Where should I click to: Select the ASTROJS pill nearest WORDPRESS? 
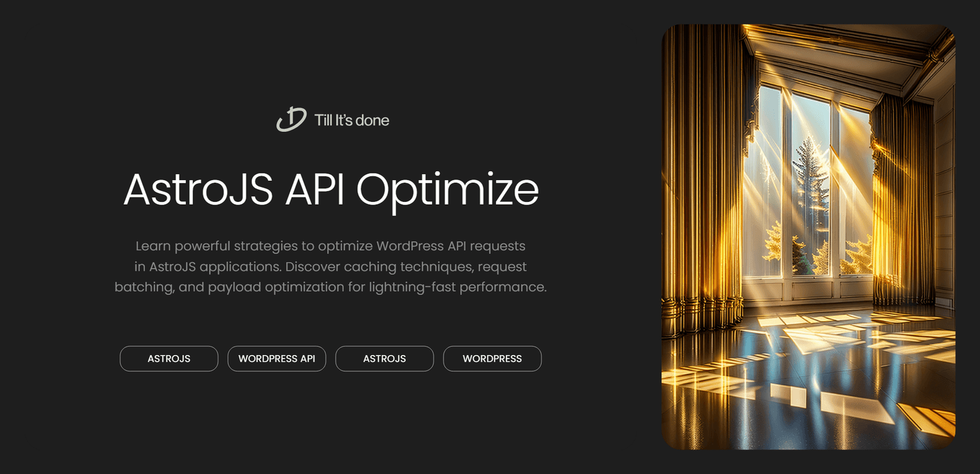(385, 358)
